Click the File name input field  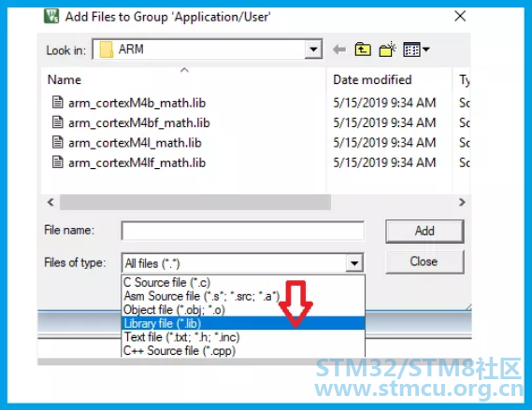click(243, 231)
